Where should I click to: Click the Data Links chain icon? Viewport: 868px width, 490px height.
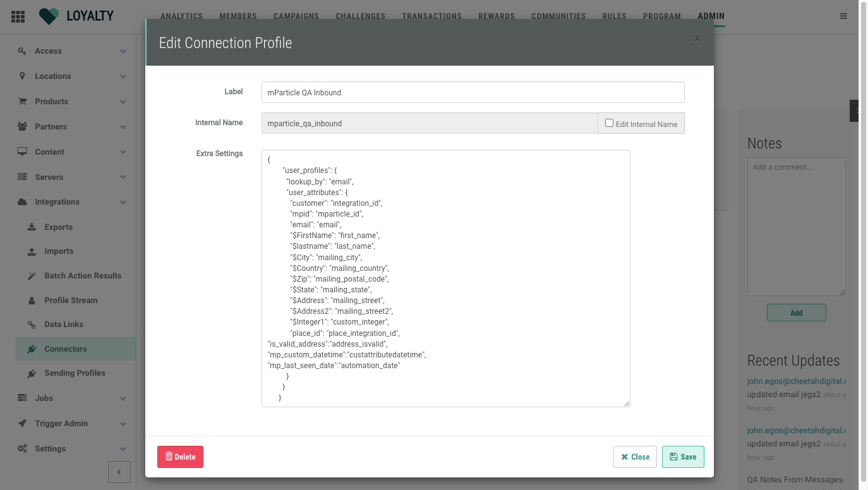pos(32,325)
